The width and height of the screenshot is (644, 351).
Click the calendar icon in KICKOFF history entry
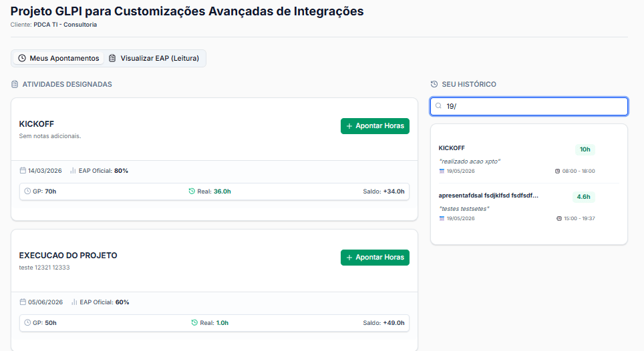pos(442,171)
